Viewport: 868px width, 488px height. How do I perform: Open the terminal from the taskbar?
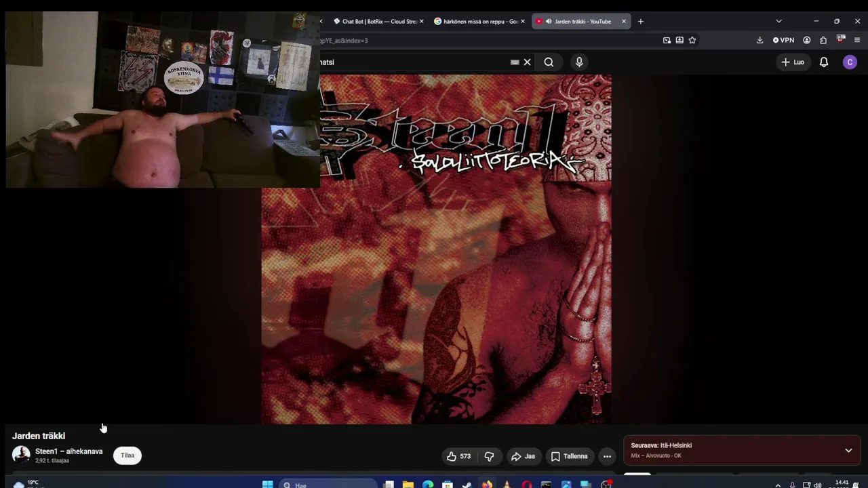pyautogui.click(x=547, y=485)
